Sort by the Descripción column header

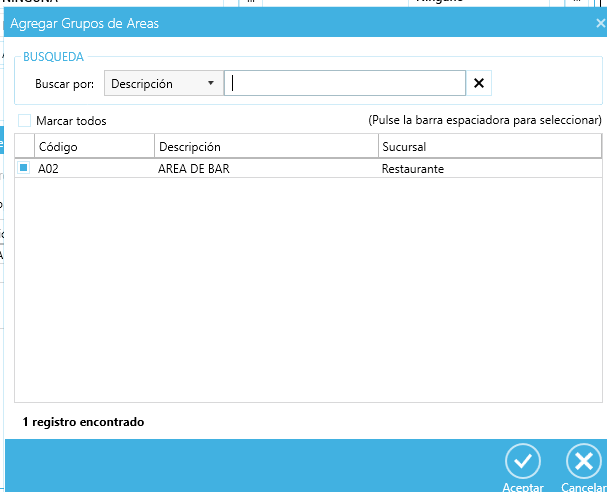point(265,147)
